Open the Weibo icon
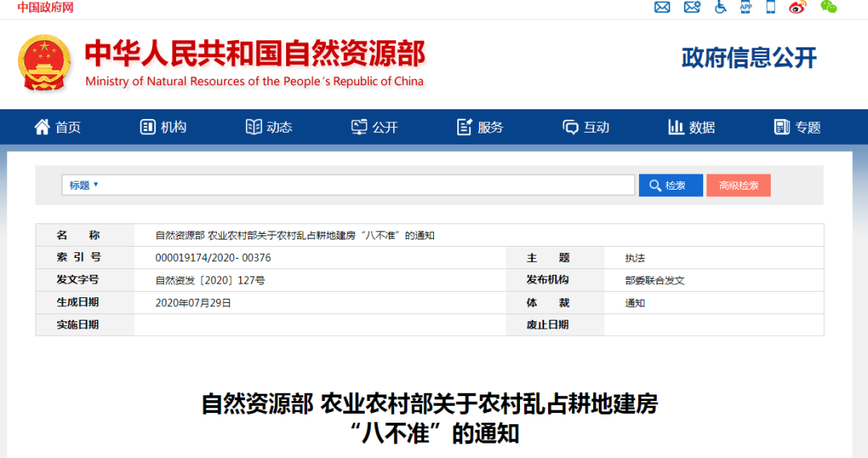 pyautogui.click(x=797, y=7)
